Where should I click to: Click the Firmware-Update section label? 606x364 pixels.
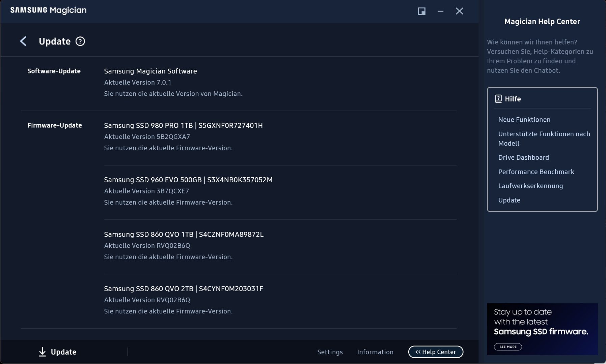tap(55, 125)
